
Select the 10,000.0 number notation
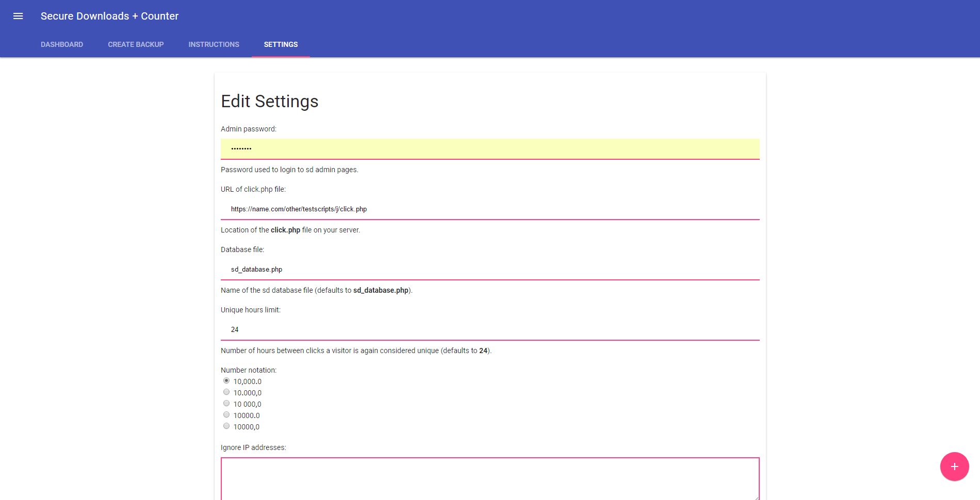[226, 381]
